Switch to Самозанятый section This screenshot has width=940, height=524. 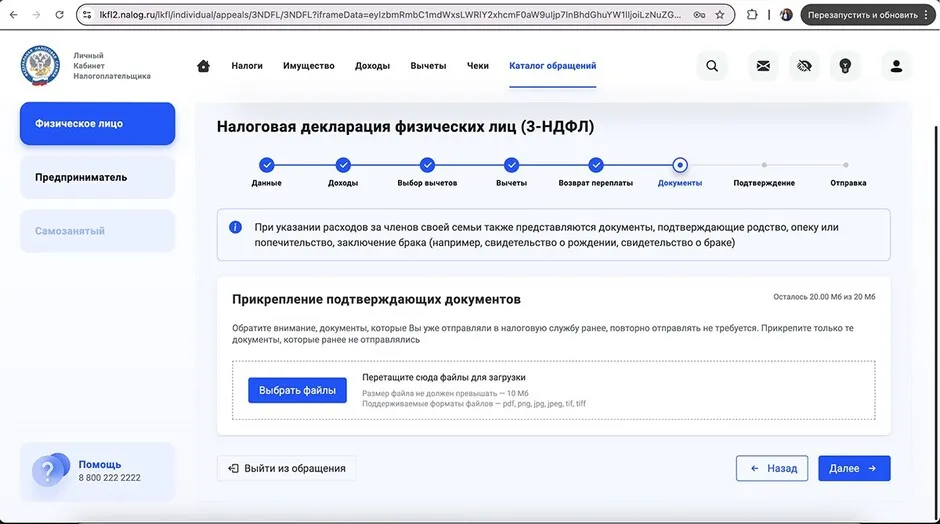coord(97,231)
